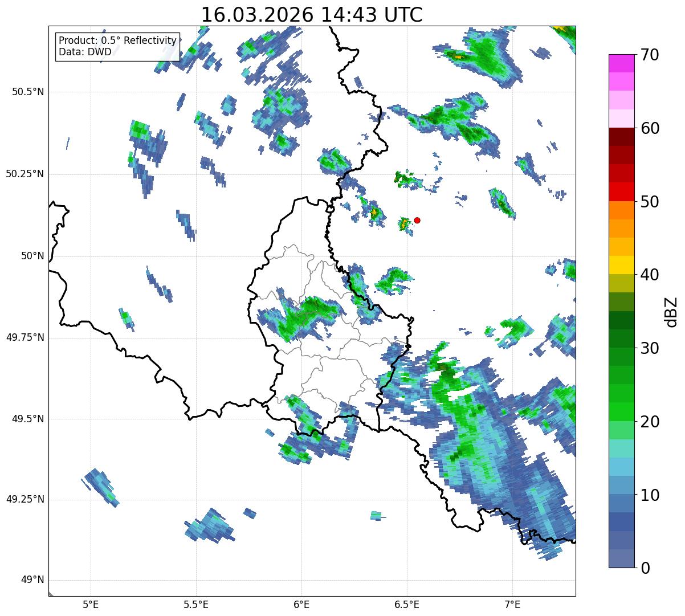Click the colorbar tick label 50
This screenshot has width=685, height=616.
(650, 202)
